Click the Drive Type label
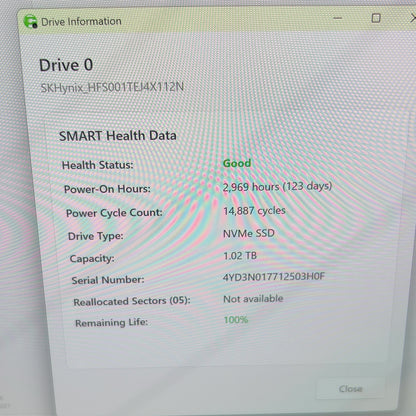The width and height of the screenshot is (416, 416). [96, 236]
